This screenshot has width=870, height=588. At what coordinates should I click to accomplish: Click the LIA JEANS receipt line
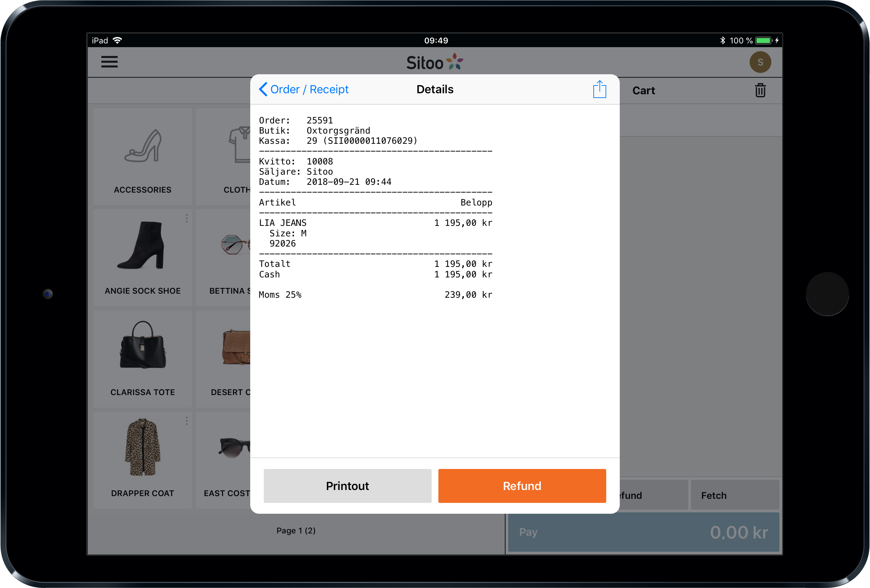click(x=375, y=223)
